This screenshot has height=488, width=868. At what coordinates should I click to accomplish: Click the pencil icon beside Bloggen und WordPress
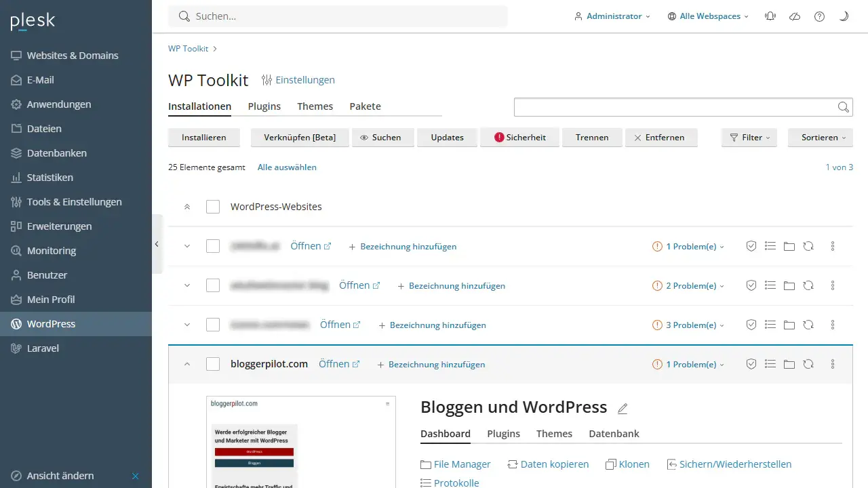point(623,409)
